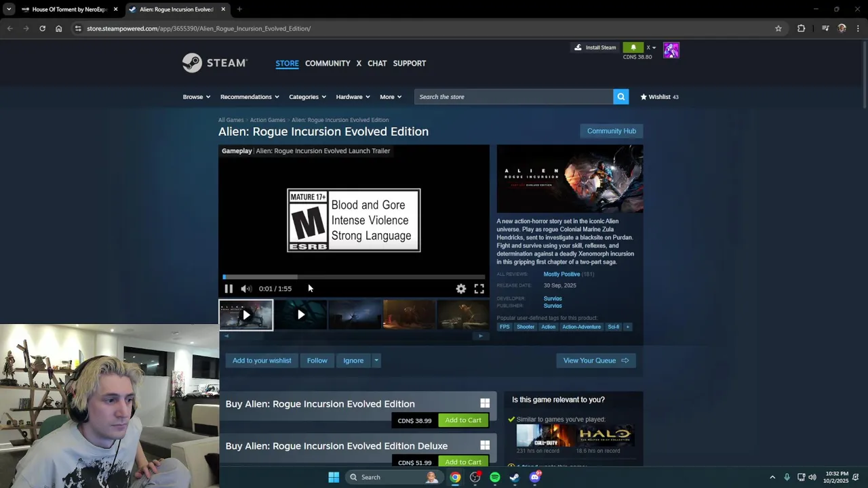This screenshot has width=868, height=488.
Task: Open the Survios developer link
Action: coord(553,299)
